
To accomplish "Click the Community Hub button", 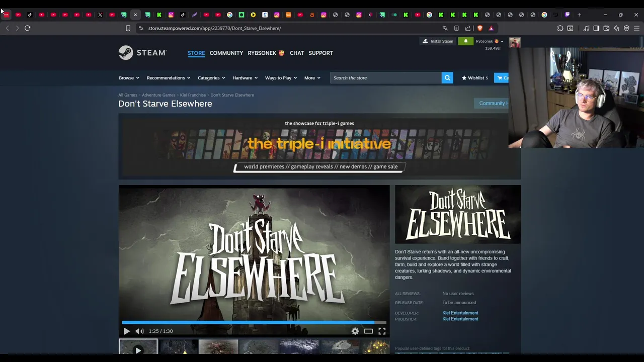I will click(492, 103).
